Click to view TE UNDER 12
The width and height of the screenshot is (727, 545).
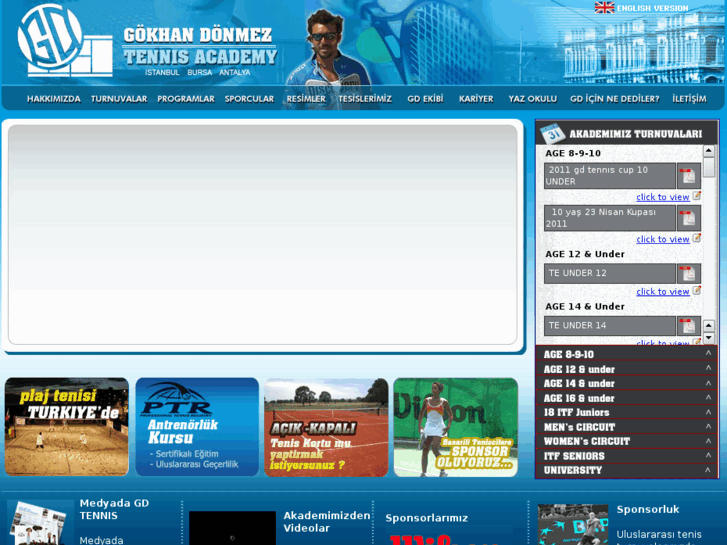(x=663, y=291)
